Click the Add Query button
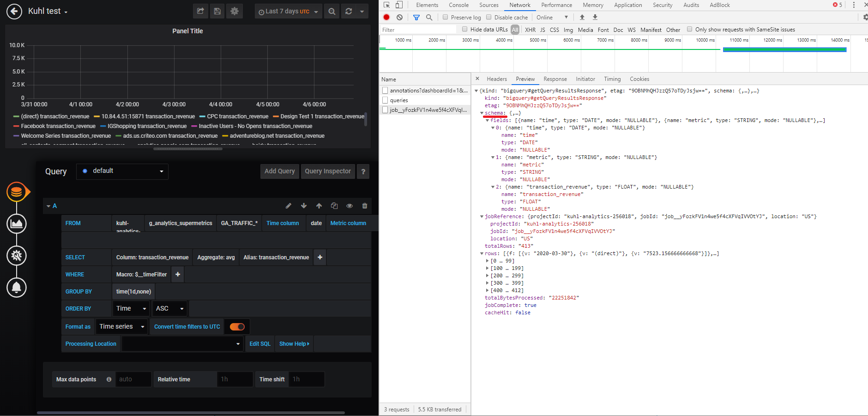 point(279,171)
